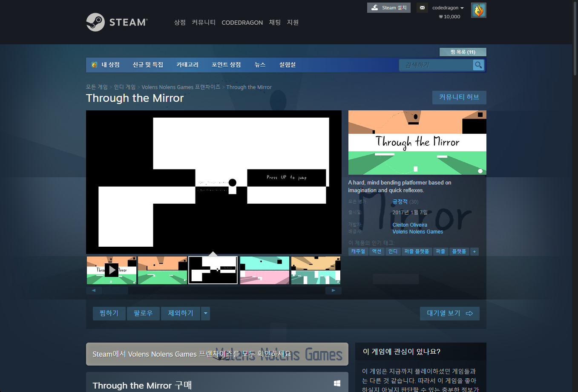
Task: Click the main game screenshot viewer
Action: tap(214, 182)
